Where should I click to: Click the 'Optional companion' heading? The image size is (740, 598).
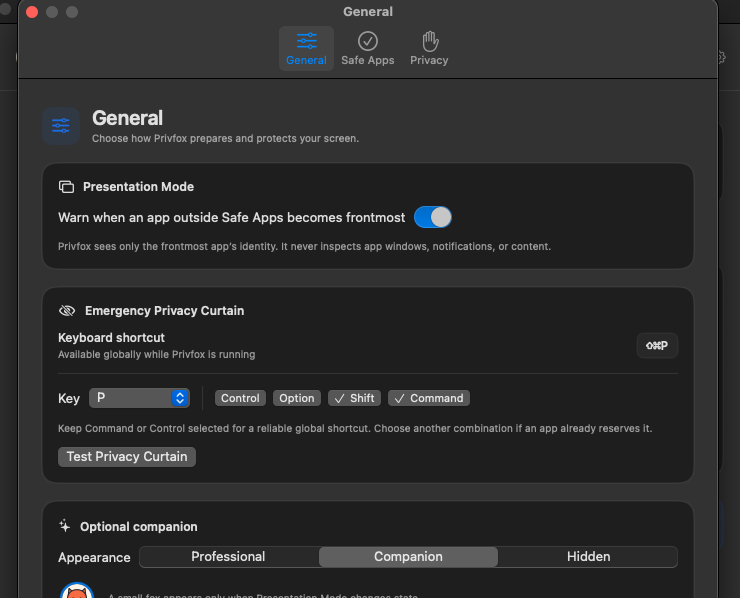point(139,526)
